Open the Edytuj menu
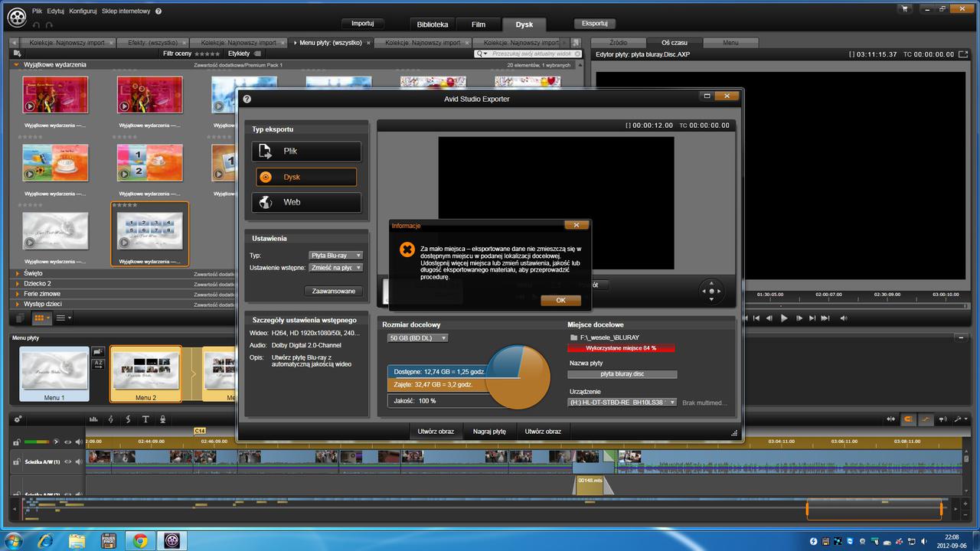 pyautogui.click(x=55, y=11)
